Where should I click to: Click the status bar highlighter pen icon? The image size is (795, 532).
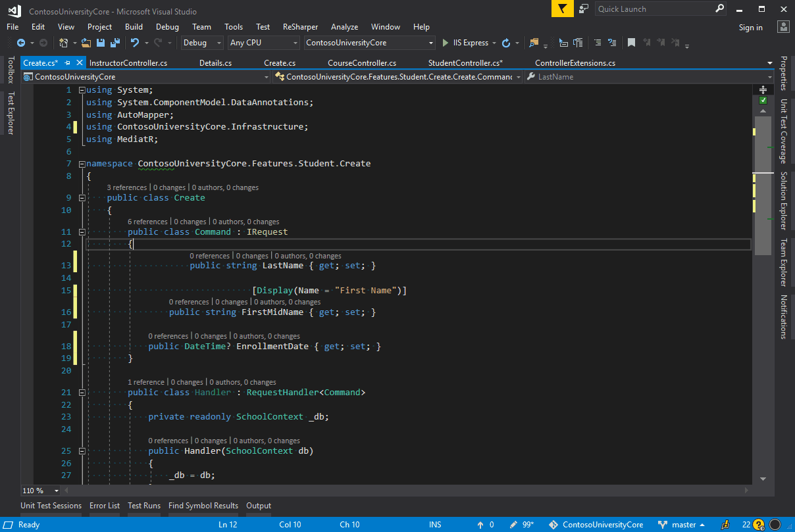coord(725,525)
